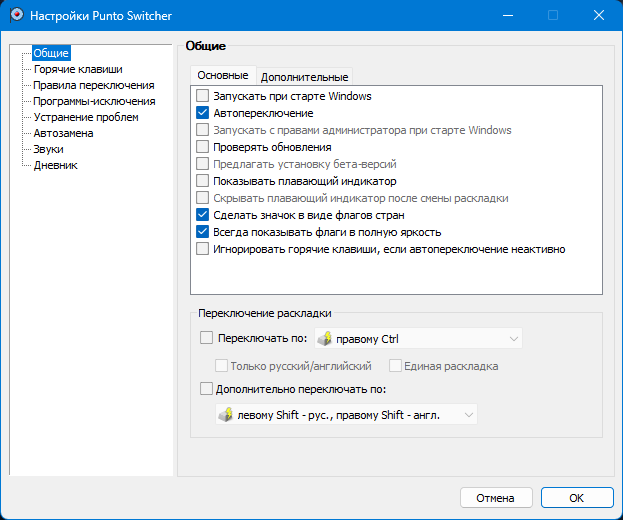This screenshot has width=623, height=520.
Task: Enable Запускать при старте Windows checkbox
Action: [x=204, y=97]
